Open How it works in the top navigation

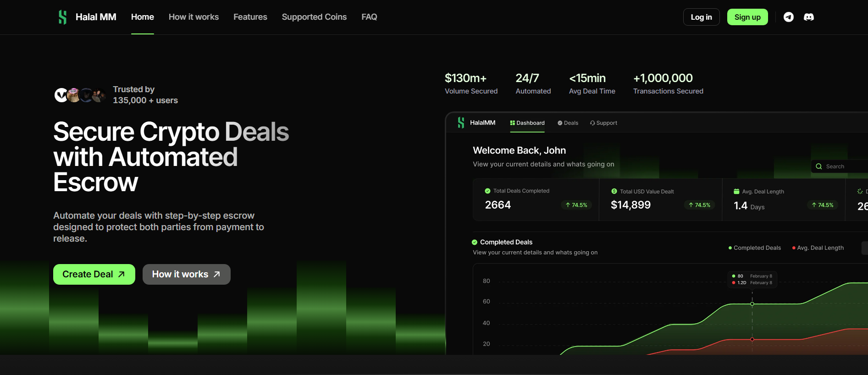tap(194, 17)
